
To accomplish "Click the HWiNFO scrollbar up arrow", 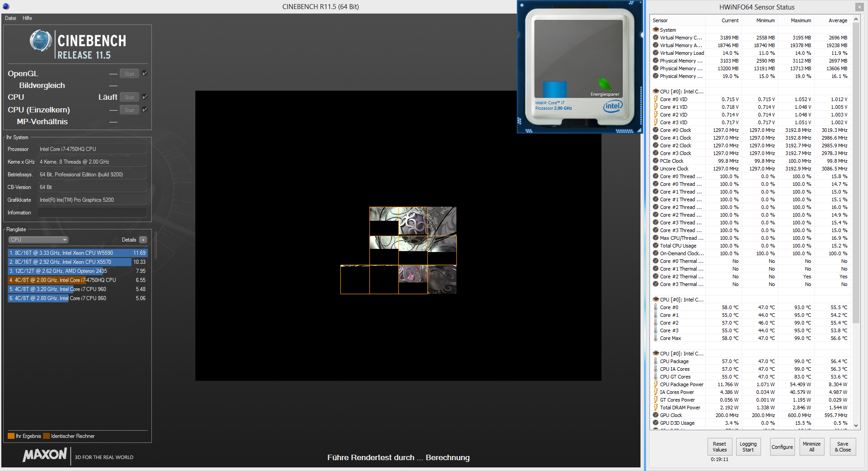I will [856, 19].
